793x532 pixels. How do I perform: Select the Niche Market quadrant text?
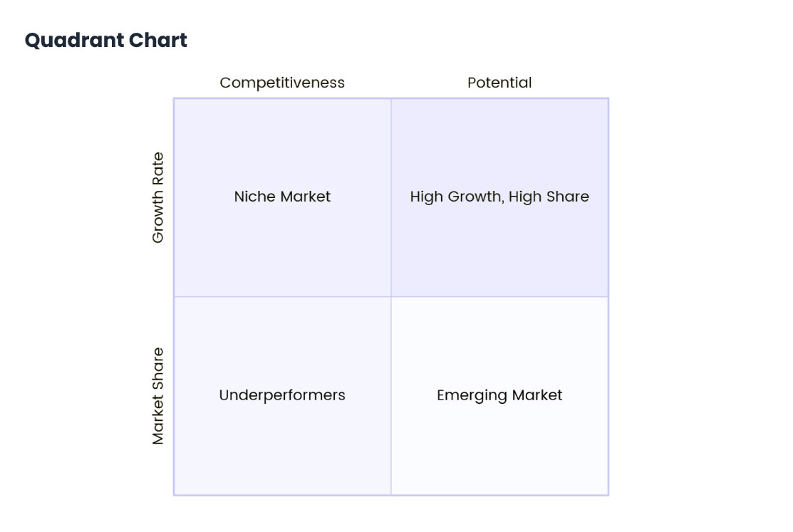coord(282,197)
